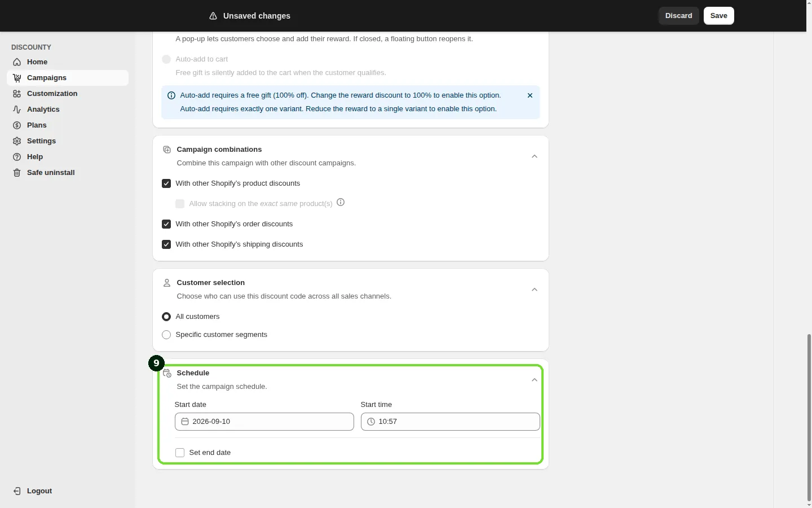Collapse the Campaign combinations section
812x508 pixels.
[535, 156]
